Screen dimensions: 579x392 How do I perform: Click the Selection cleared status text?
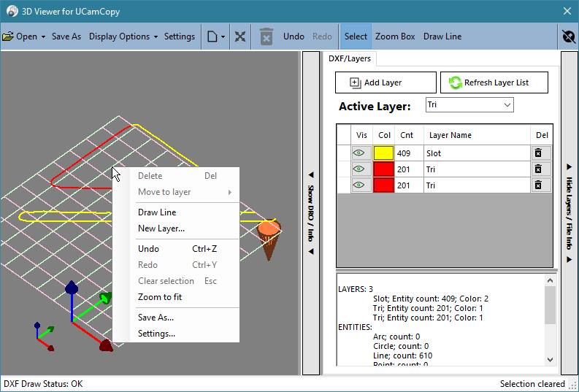532,384
